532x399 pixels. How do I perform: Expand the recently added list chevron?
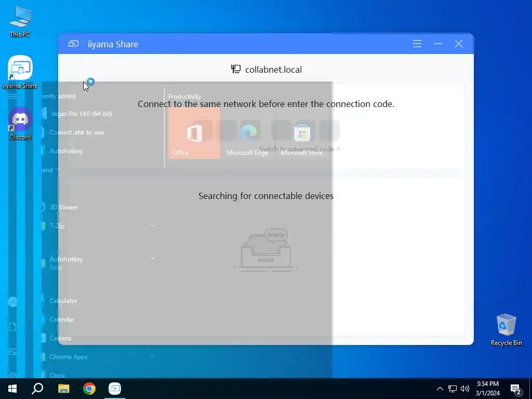[x=58, y=170]
